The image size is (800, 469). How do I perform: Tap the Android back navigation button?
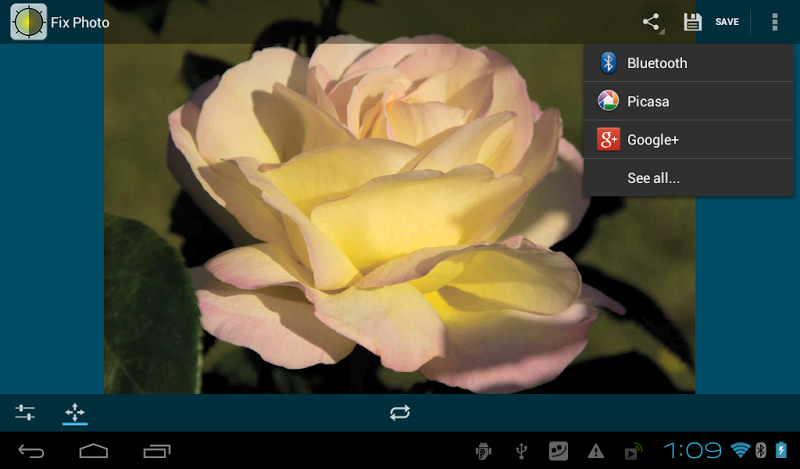click(x=31, y=451)
